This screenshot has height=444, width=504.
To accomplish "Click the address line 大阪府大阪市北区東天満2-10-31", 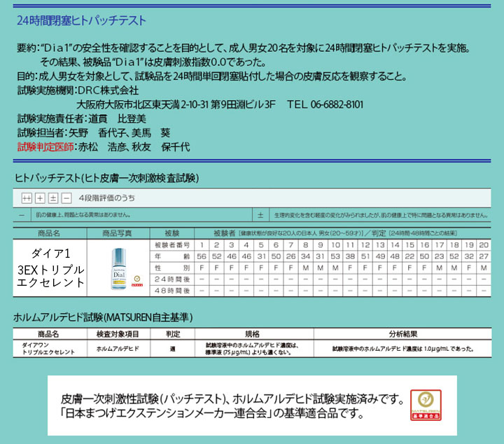I will pyautogui.click(x=142, y=104).
